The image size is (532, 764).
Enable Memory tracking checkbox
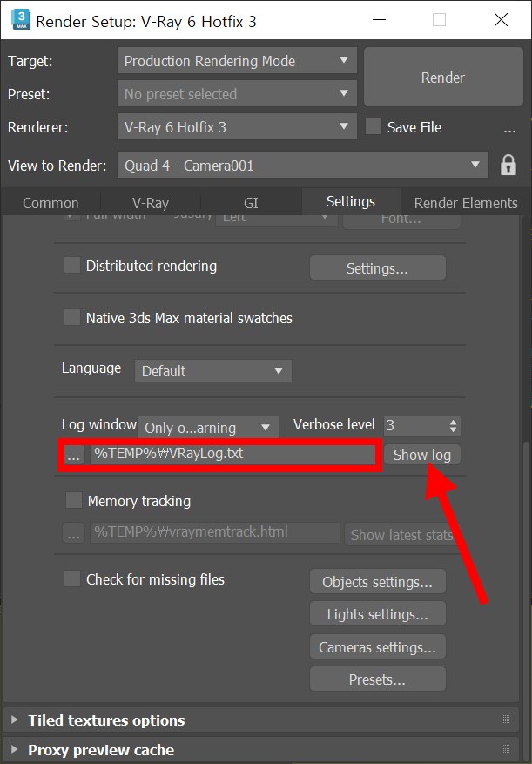coord(73,500)
